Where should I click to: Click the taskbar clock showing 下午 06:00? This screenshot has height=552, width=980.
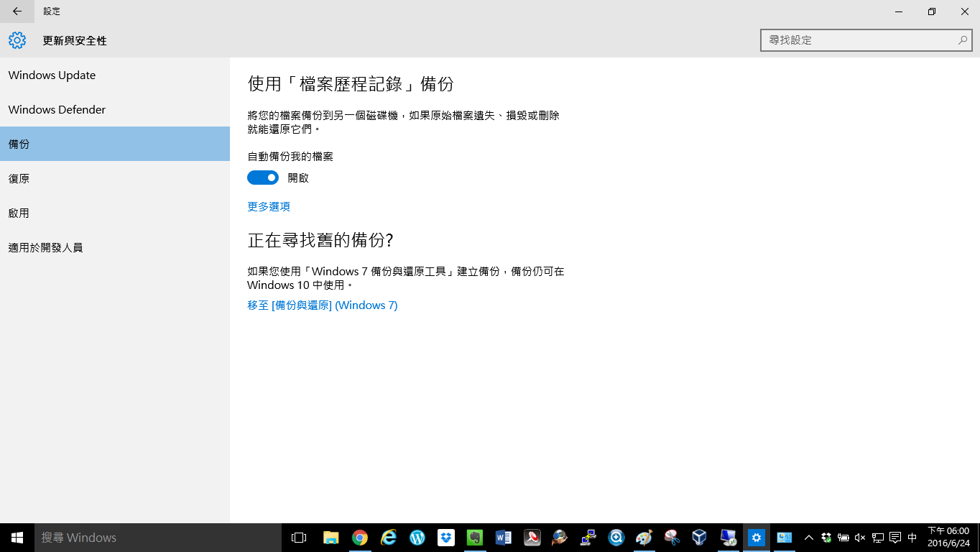[948, 538]
